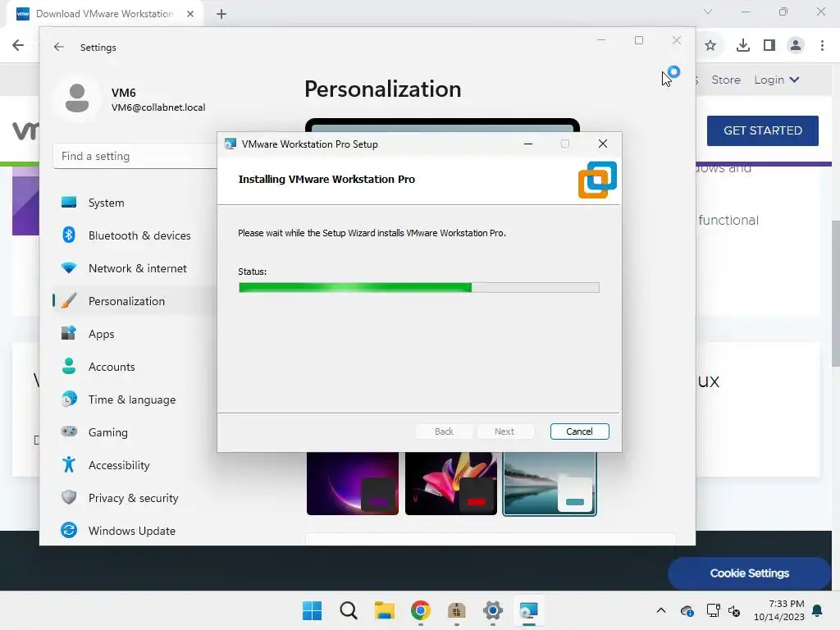Click the Find a setting search field
This screenshot has height=630, width=840.
[x=135, y=156]
